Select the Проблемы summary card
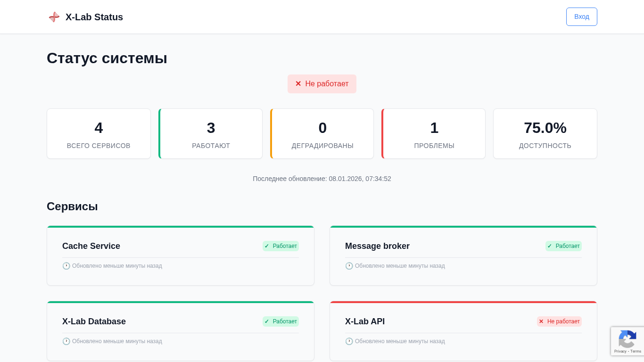The image size is (644, 362). [x=434, y=134]
